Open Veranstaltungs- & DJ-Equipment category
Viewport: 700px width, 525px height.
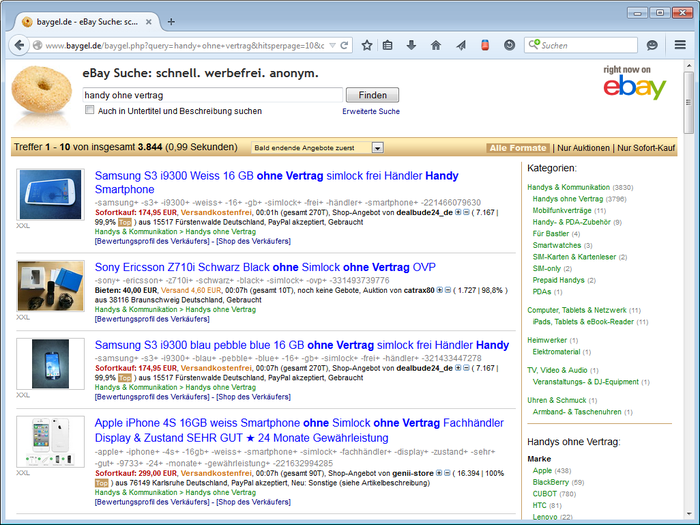point(586,382)
